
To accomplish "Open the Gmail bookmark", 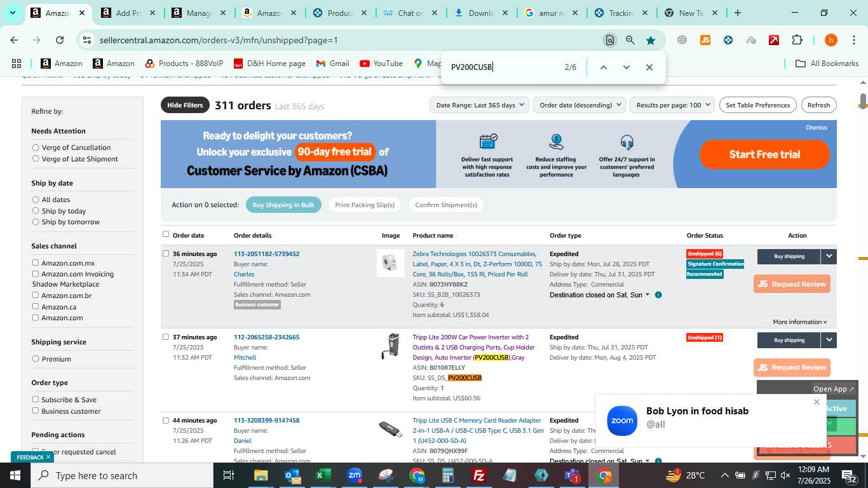I will [333, 64].
